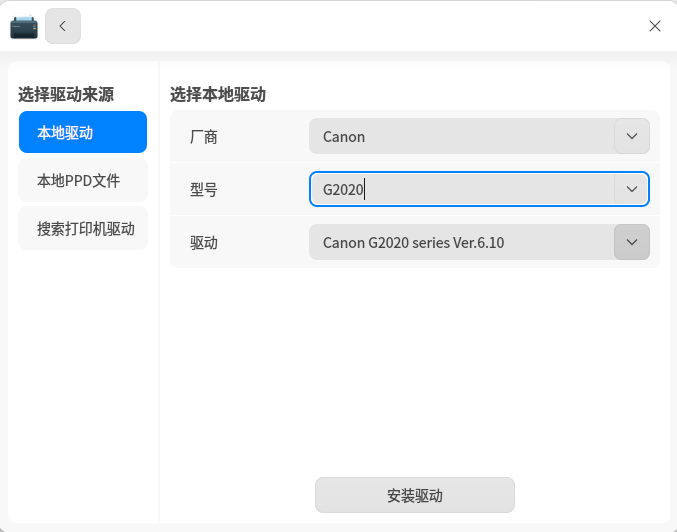Open the Canon G2020 series Ver.6.10 combo
This screenshot has width=677, height=532.
(479, 242)
